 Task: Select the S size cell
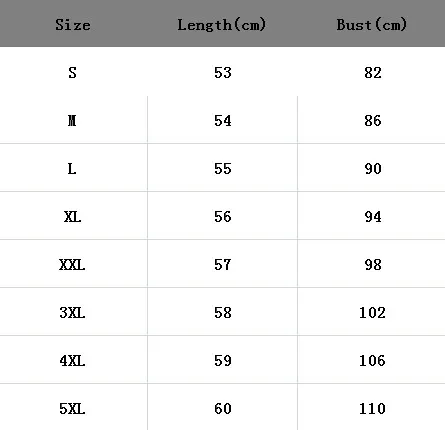[72, 73]
